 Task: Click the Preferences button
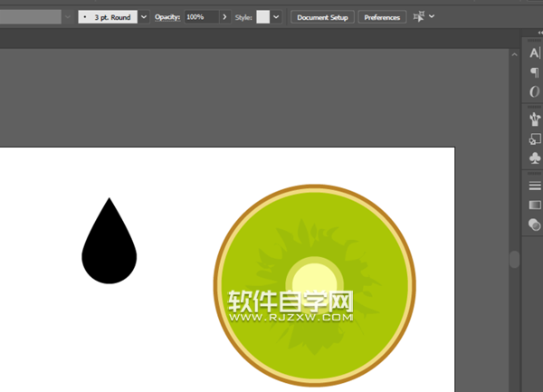click(x=382, y=17)
